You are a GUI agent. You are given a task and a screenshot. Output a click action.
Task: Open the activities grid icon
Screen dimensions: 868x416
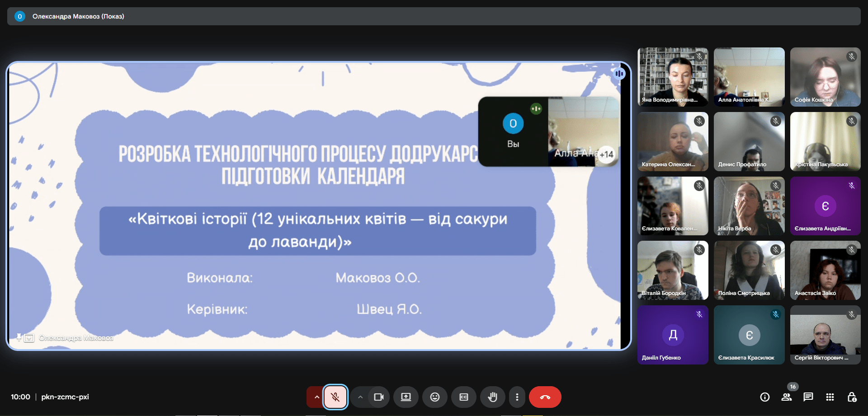pos(830,397)
